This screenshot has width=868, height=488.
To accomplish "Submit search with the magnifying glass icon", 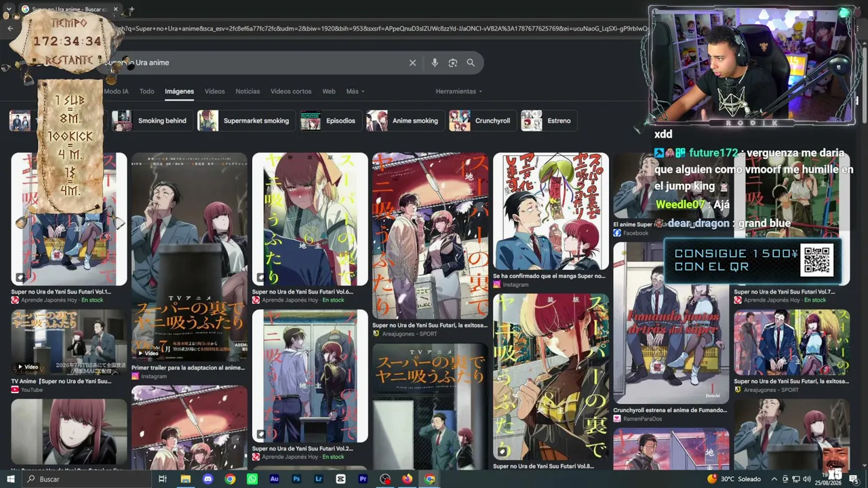I will click(x=471, y=63).
